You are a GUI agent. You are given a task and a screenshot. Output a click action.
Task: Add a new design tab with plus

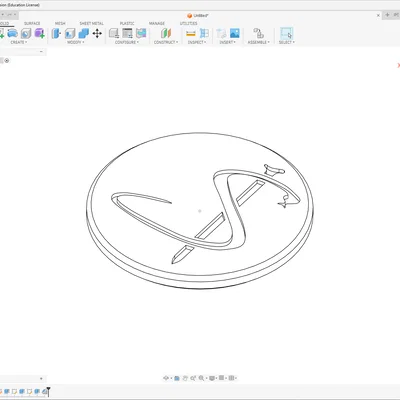click(x=387, y=15)
